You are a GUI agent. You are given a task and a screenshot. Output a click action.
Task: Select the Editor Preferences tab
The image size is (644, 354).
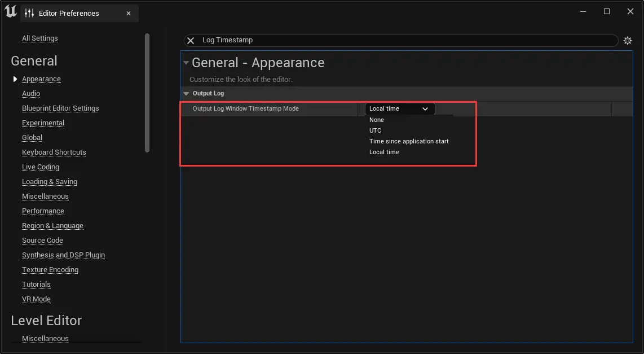(x=80, y=13)
